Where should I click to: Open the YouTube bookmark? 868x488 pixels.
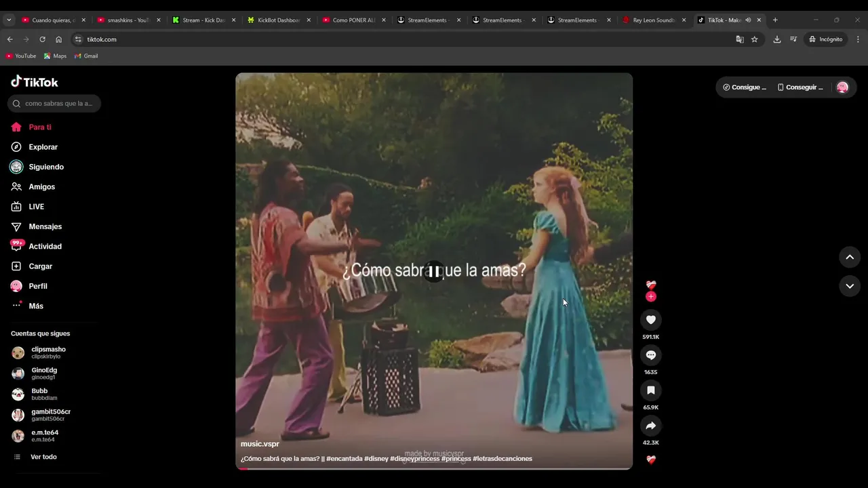pyautogui.click(x=21, y=56)
